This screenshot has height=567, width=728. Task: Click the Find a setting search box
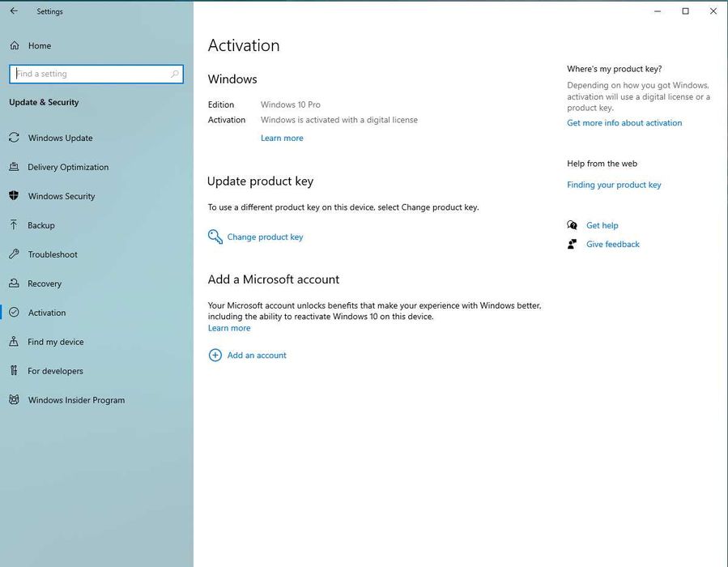[x=89, y=74]
